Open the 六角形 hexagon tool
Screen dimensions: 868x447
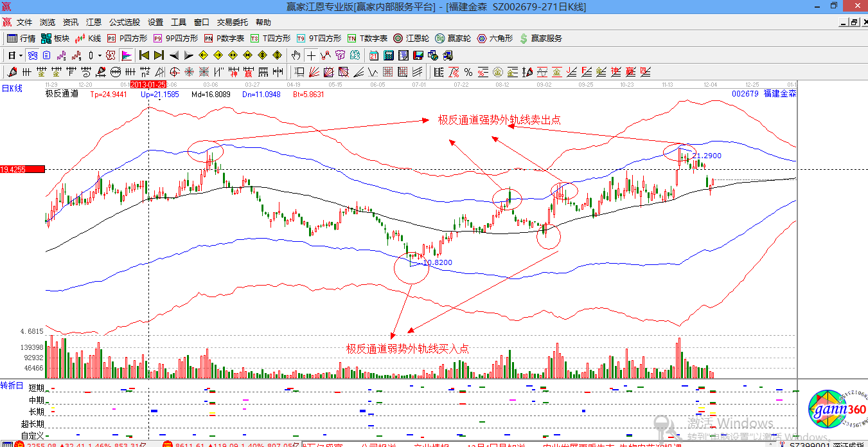(x=492, y=37)
